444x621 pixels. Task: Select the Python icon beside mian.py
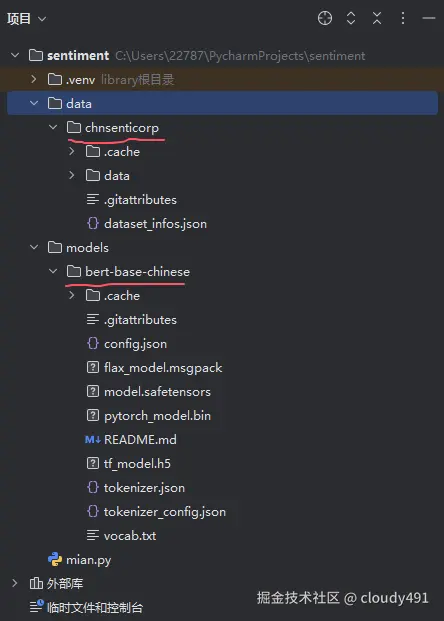click(55, 560)
